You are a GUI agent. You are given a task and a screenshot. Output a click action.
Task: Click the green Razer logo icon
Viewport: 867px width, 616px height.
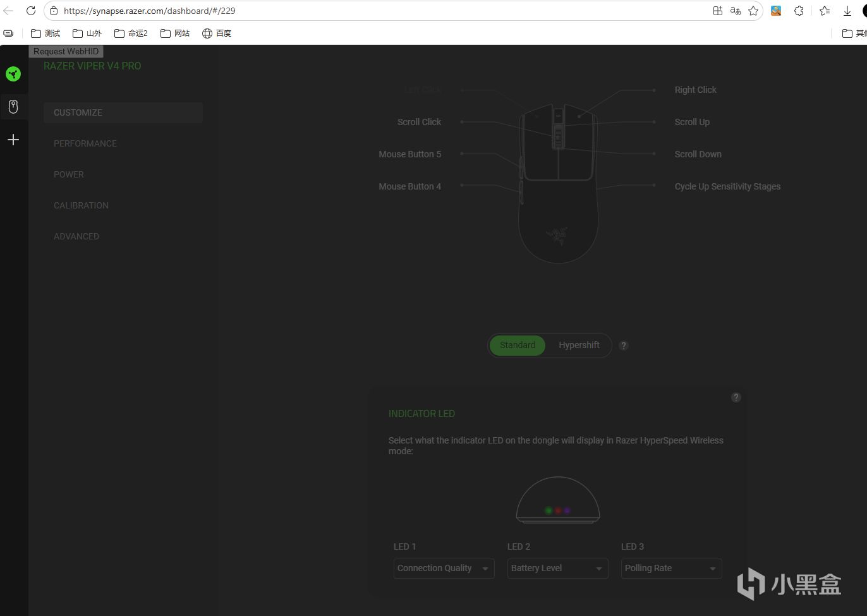pos(13,74)
